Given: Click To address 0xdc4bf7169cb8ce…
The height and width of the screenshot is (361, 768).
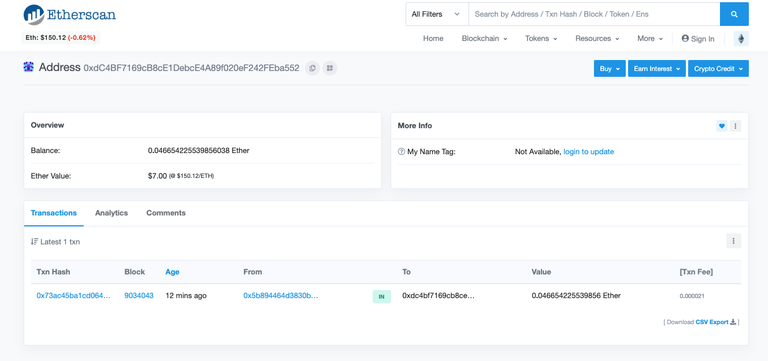Looking at the screenshot, I should coord(439,296).
